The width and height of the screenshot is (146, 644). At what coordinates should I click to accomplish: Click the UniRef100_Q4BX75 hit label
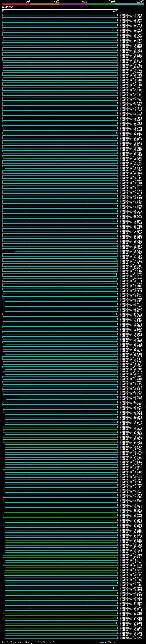click(131, 337)
